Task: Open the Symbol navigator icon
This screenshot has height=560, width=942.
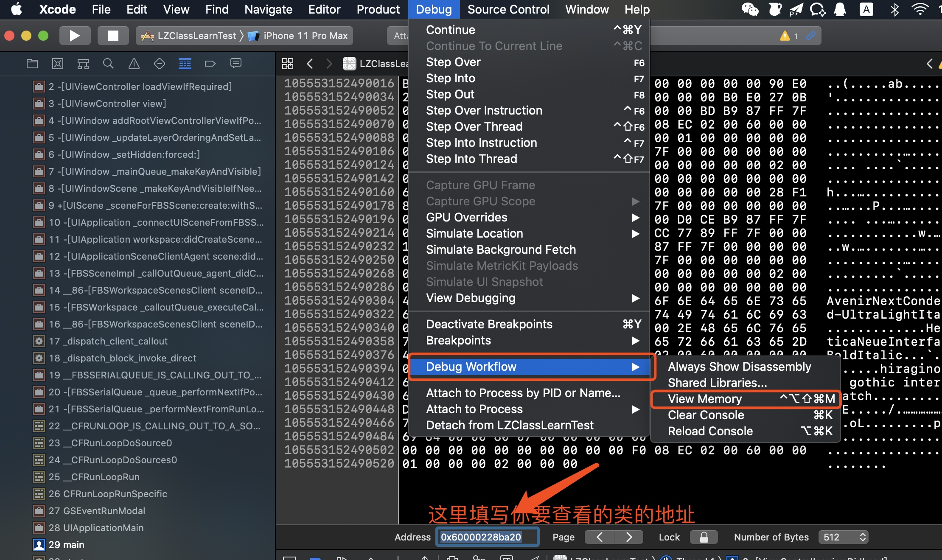Action: tap(83, 64)
